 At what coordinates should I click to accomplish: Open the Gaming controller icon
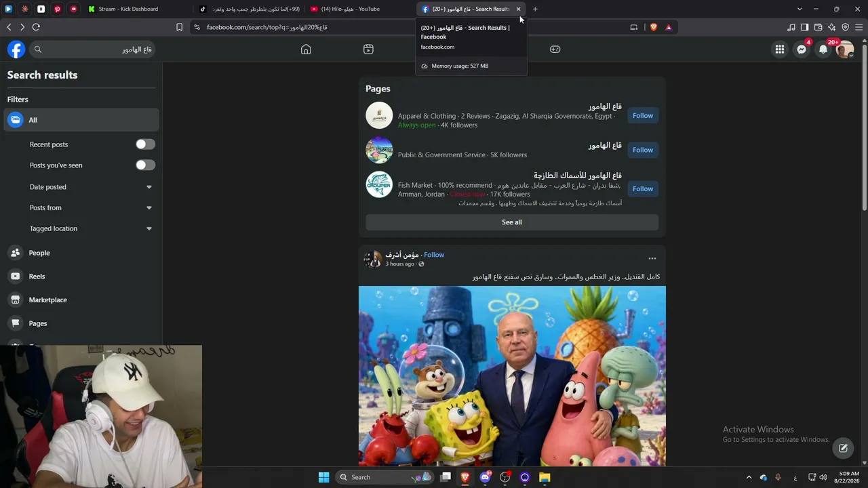(x=555, y=49)
